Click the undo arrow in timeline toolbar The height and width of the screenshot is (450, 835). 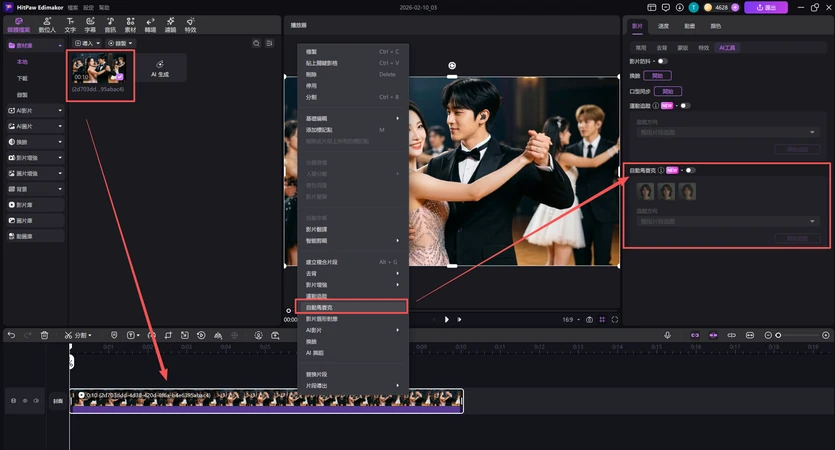pyautogui.click(x=12, y=334)
